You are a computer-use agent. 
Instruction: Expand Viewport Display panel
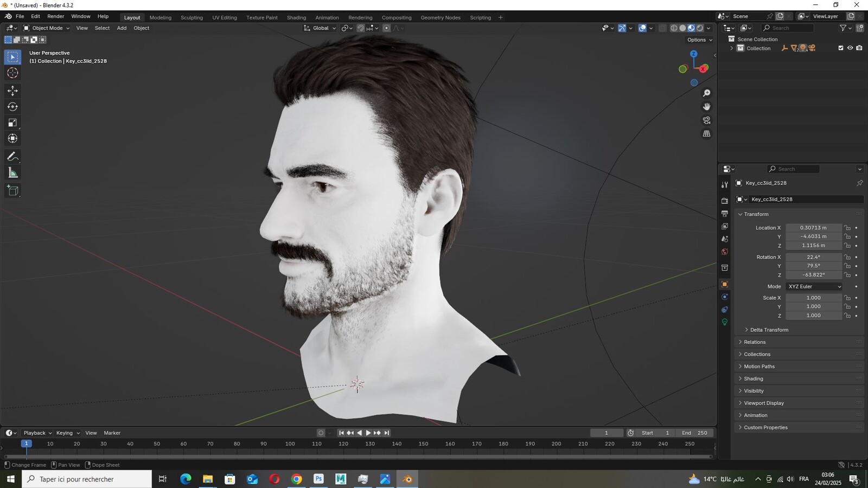point(763,403)
